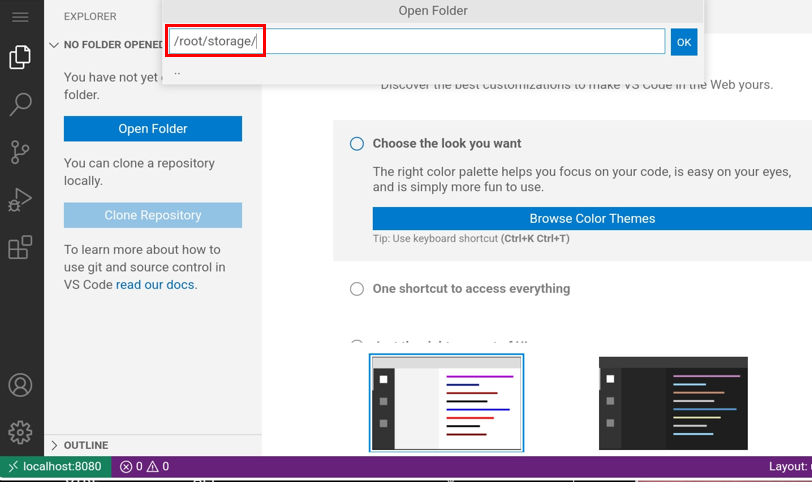This screenshot has height=482, width=812.
Task: Open the Search view icon
Action: click(x=20, y=105)
